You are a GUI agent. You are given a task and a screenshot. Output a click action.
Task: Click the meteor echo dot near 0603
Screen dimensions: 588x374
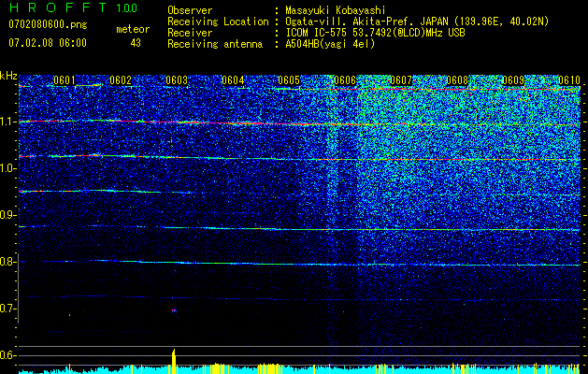[x=174, y=310]
